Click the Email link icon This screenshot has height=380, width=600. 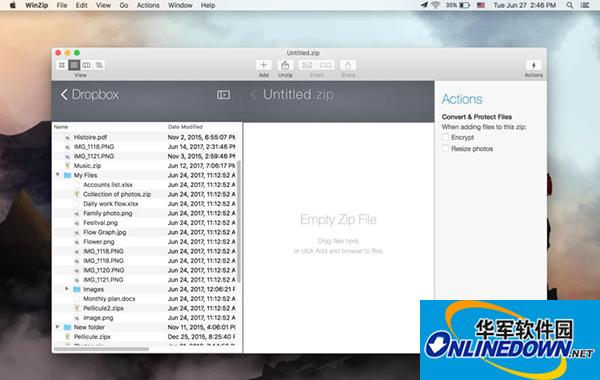326,65
